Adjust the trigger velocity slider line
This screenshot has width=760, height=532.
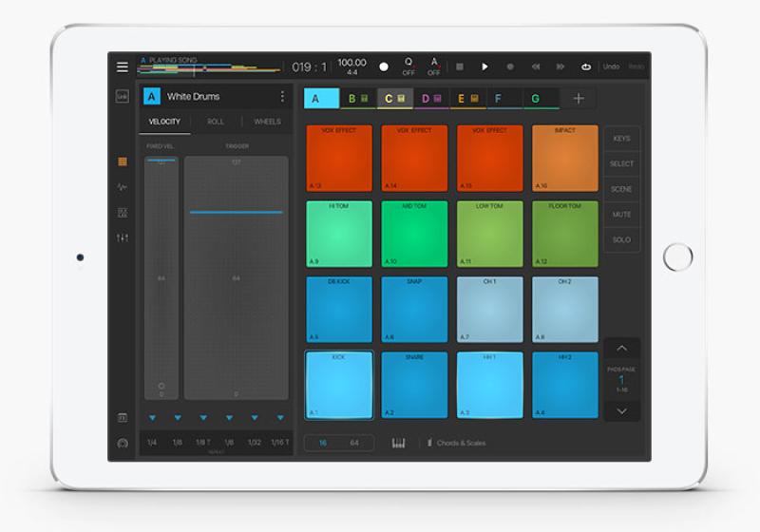236,212
